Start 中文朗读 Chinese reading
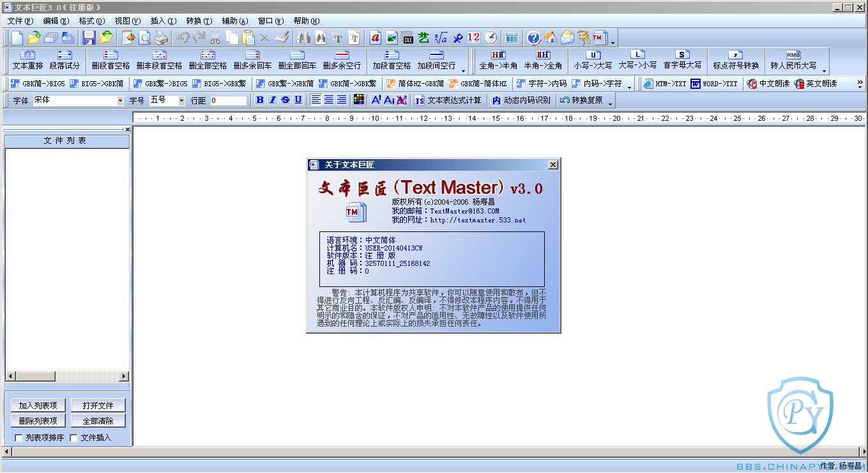 (769, 84)
